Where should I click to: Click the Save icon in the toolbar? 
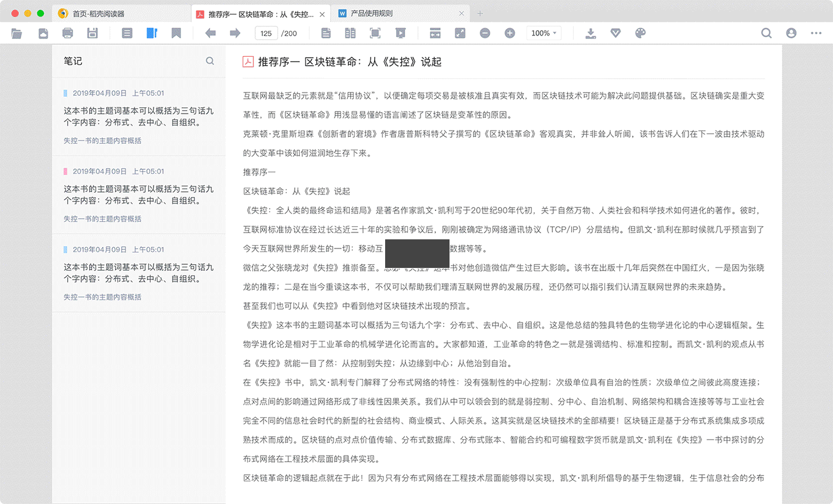point(92,33)
